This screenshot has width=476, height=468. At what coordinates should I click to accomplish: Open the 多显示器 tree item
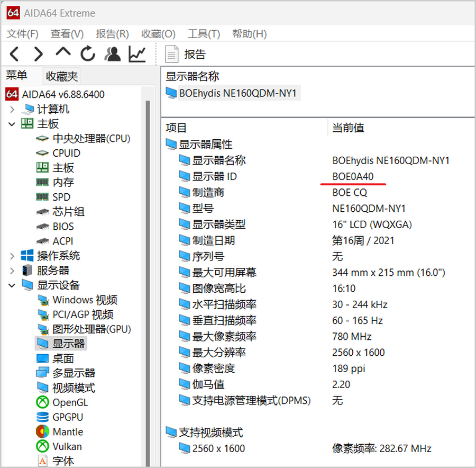pos(66,373)
